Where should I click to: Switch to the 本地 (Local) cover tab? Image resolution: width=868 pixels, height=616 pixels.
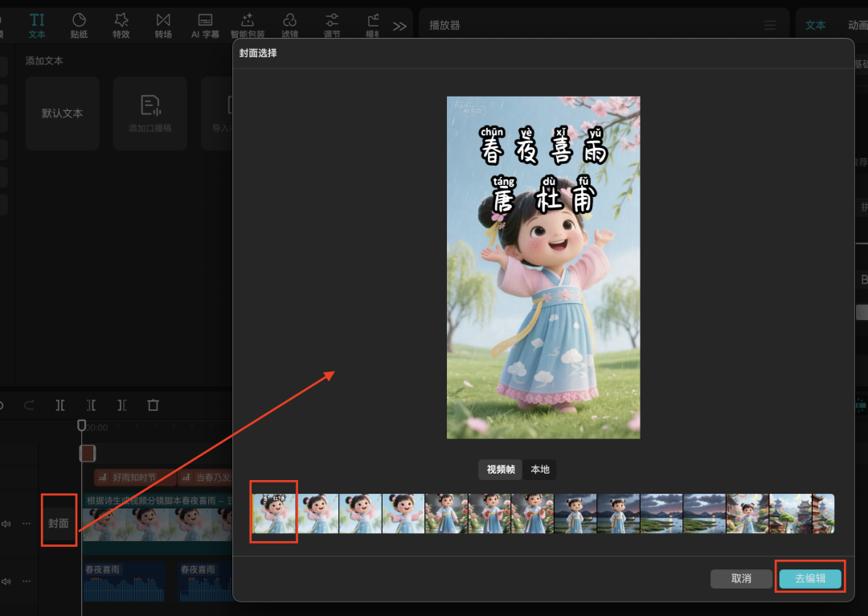tap(540, 470)
